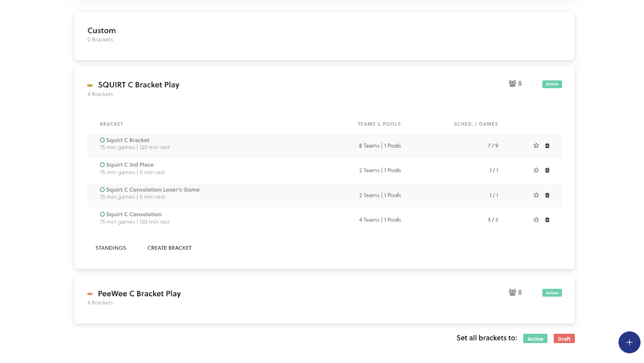Expand the Custom brackets card
Image resolution: width=644 pixels, height=363 pixels.
[101, 31]
